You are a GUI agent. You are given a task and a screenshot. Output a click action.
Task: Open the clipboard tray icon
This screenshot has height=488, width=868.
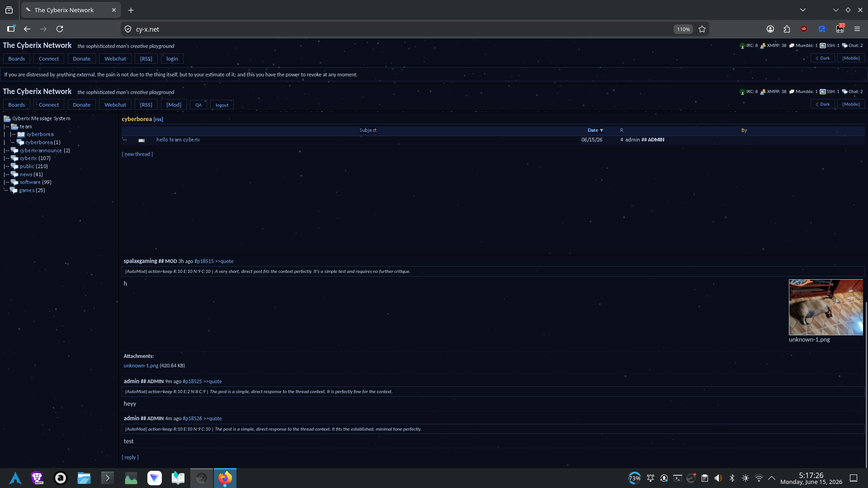(x=705, y=478)
